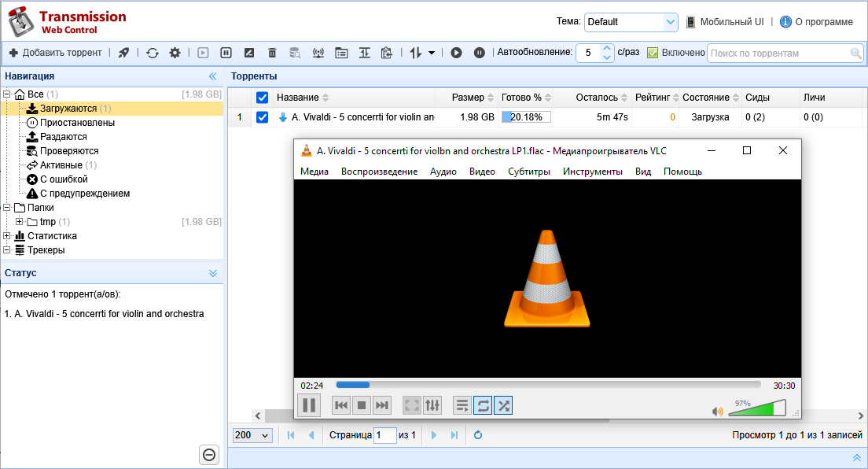This screenshot has height=469, width=868.
Task: Open VLC extended settings equalizer icon
Action: [432, 405]
